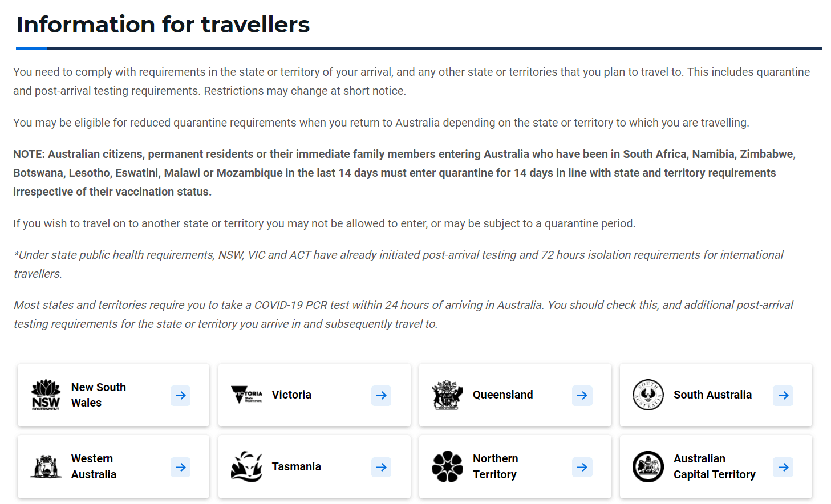Viewport: 831px width, 504px height.
Task: Click the NSW Government waratah logo
Action: [x=46, y=395]
